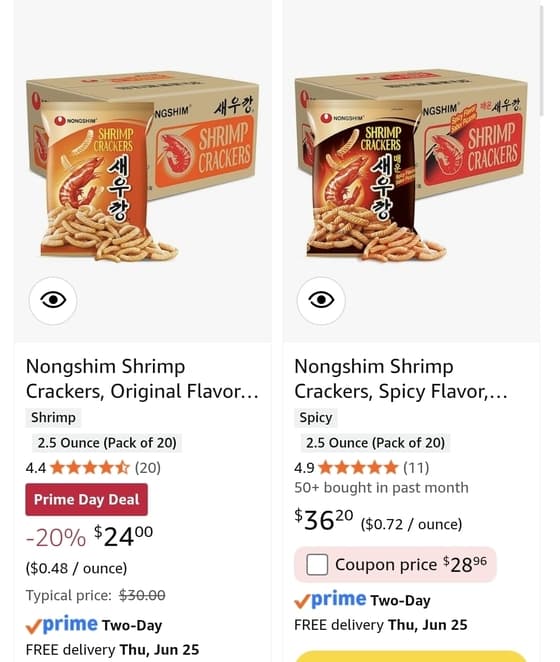Click the $24.00 deal price
560x662 pixels.
[123, 536]
